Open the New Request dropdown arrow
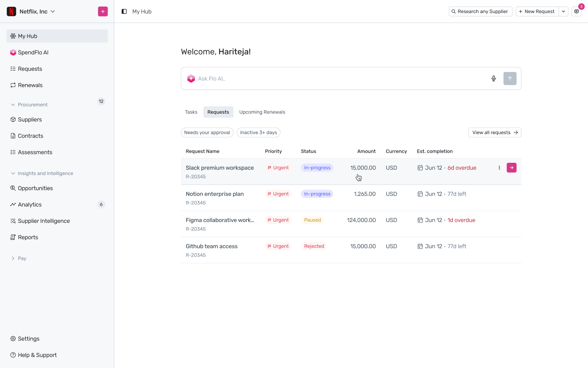 [563, 11]
